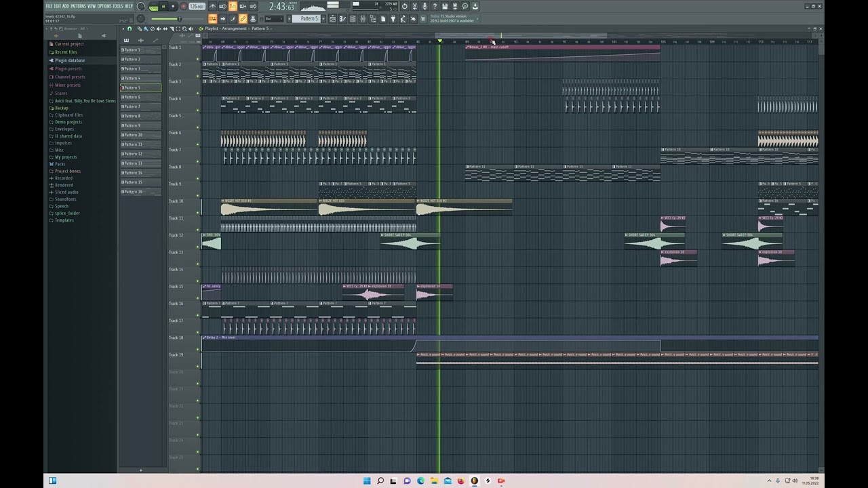The height and width of the screenshot is (488, 868).
Task: Mute Track 3 using its green LED
Action: coord(198,93)
